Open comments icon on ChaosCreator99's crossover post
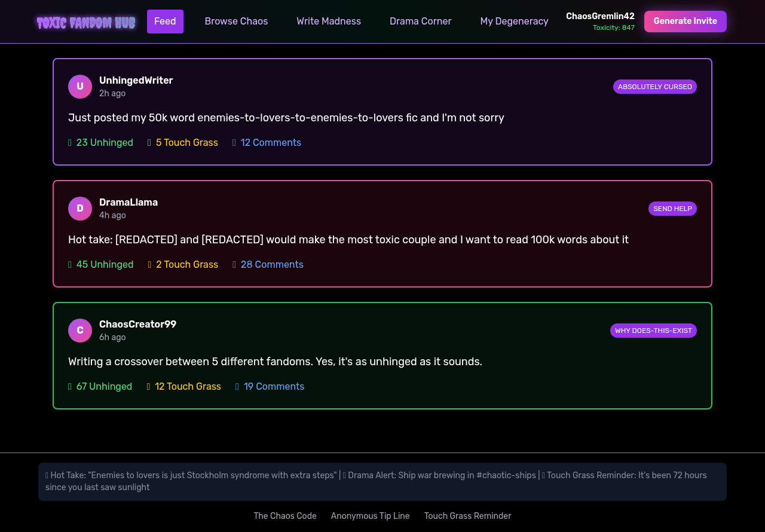Viewport: 765px width, 532px height. click(237, 386)
